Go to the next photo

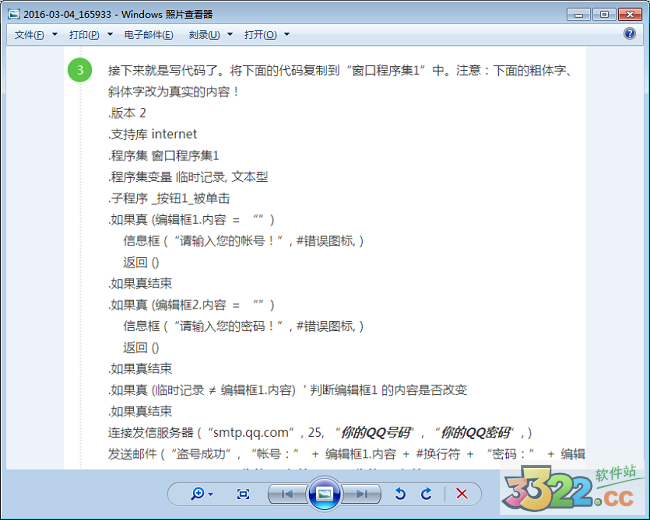361,494
